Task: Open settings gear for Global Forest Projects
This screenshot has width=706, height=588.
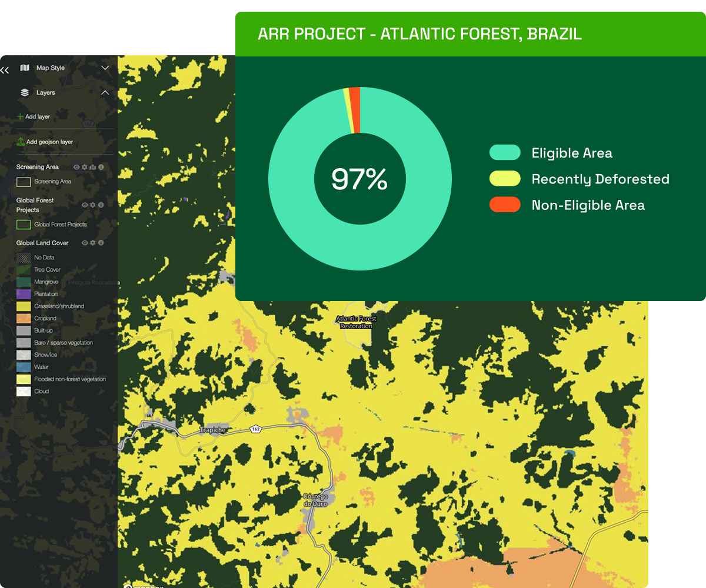Action: click(x=93, y=205)
